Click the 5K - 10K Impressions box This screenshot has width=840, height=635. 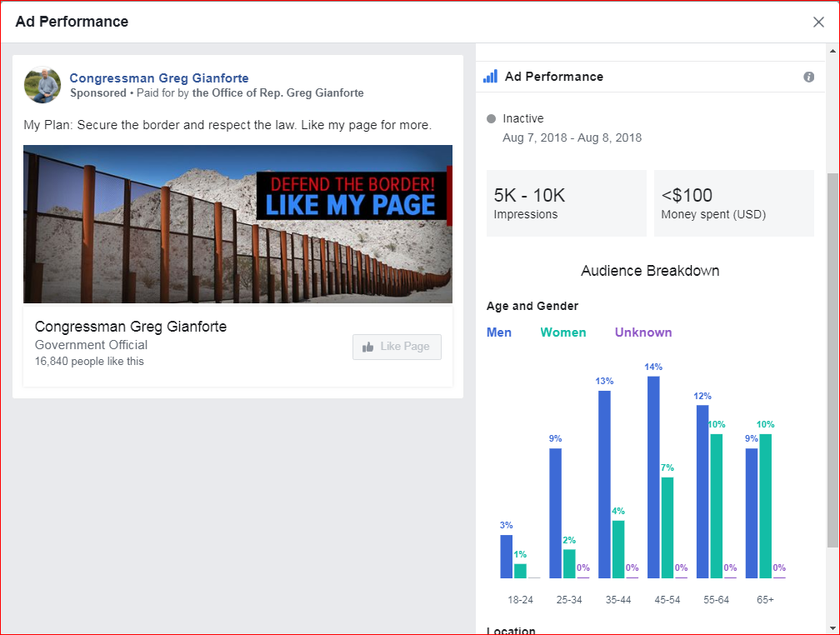click(x=567, y=203)
